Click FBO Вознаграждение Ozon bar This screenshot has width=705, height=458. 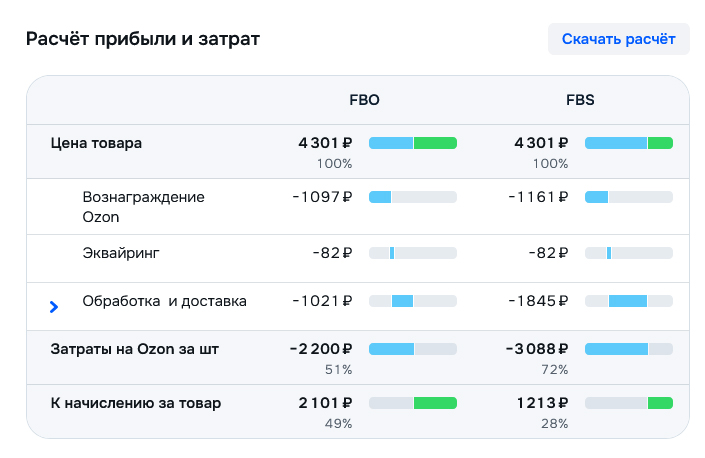[412, 197]
